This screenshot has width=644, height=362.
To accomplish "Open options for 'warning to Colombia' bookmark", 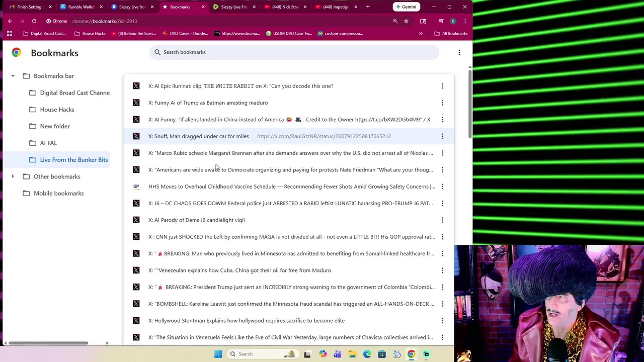I will [442, 287].
